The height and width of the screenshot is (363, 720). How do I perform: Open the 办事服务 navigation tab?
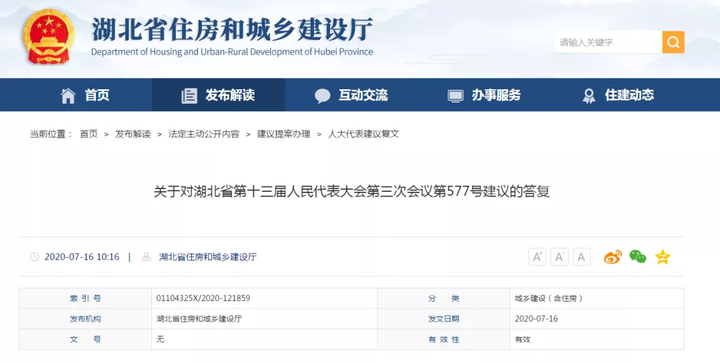point(484,95)
